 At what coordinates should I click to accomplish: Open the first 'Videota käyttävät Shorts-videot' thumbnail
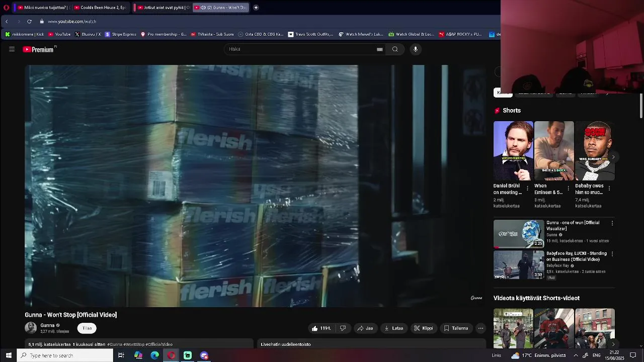click(513, 329)
